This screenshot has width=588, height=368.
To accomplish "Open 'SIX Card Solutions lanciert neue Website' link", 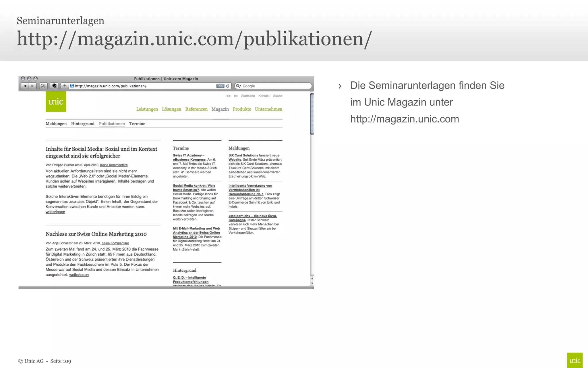I will pyautogui.click(x=254, y=158).
